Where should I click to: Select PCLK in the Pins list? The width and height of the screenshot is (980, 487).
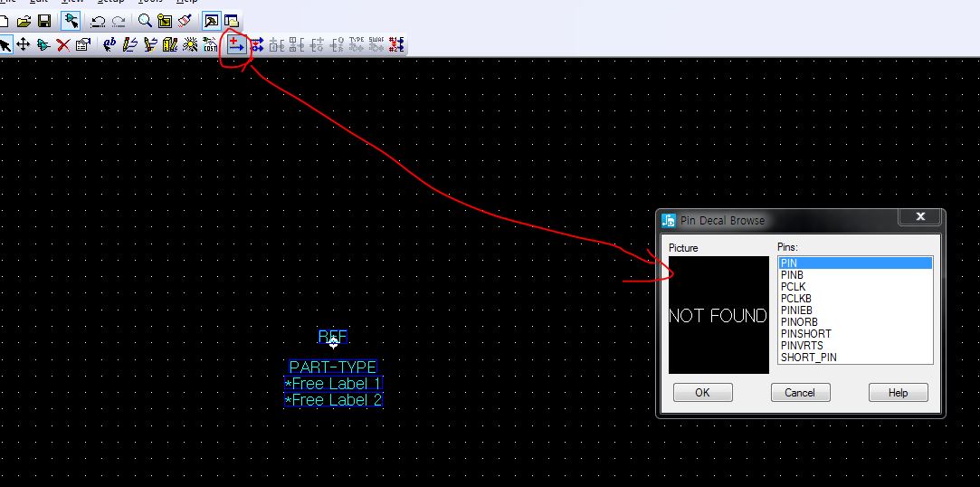click(x=793, y=287)
